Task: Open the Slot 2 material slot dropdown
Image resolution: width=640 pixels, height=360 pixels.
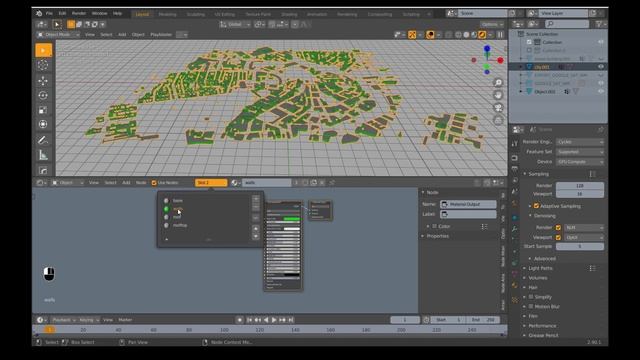Action: tap(211, 183)
